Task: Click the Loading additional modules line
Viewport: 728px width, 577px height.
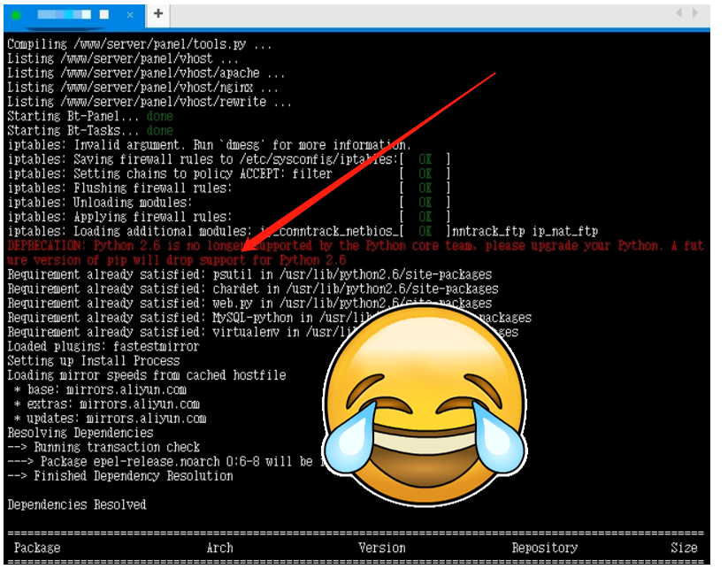Action: pyautogui.click(x=303, y=231)
